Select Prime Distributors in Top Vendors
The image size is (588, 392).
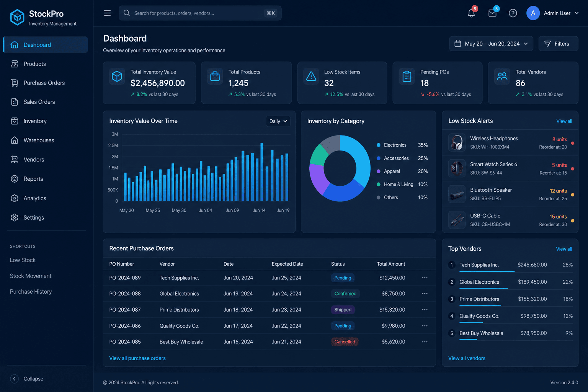(479, 299)
